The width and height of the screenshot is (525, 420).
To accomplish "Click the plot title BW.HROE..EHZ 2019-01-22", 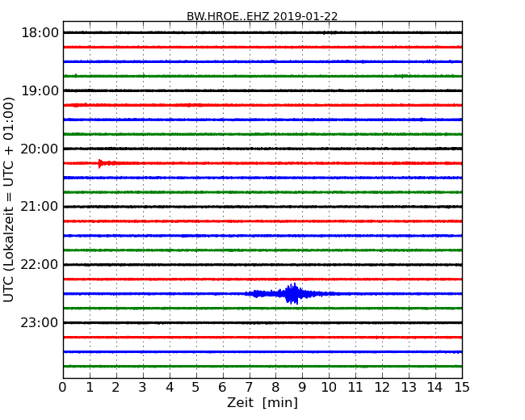I will (x=262, y=16).
